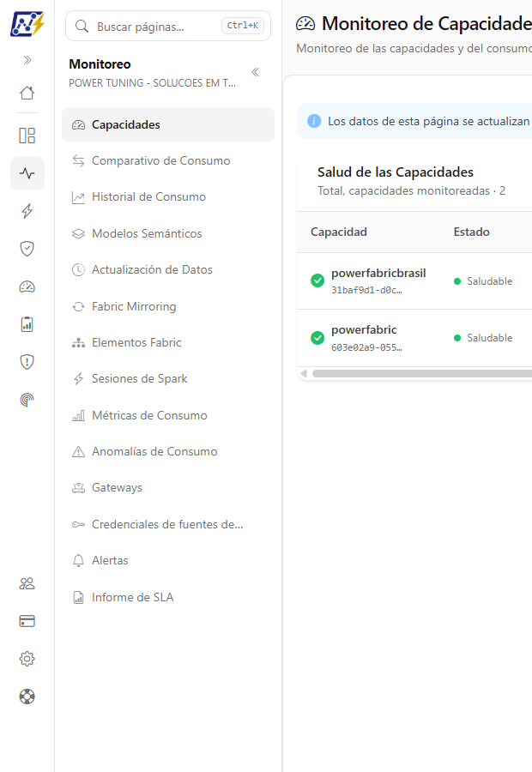Focus the Buscar páginas search field
Viewport: 532px width, 772px height.
point(168,26)
